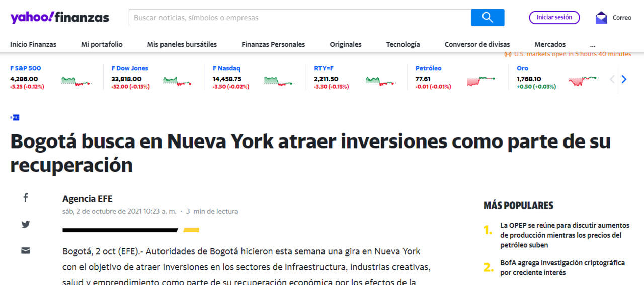Click the Iniciar sesión button

[554, 17]
